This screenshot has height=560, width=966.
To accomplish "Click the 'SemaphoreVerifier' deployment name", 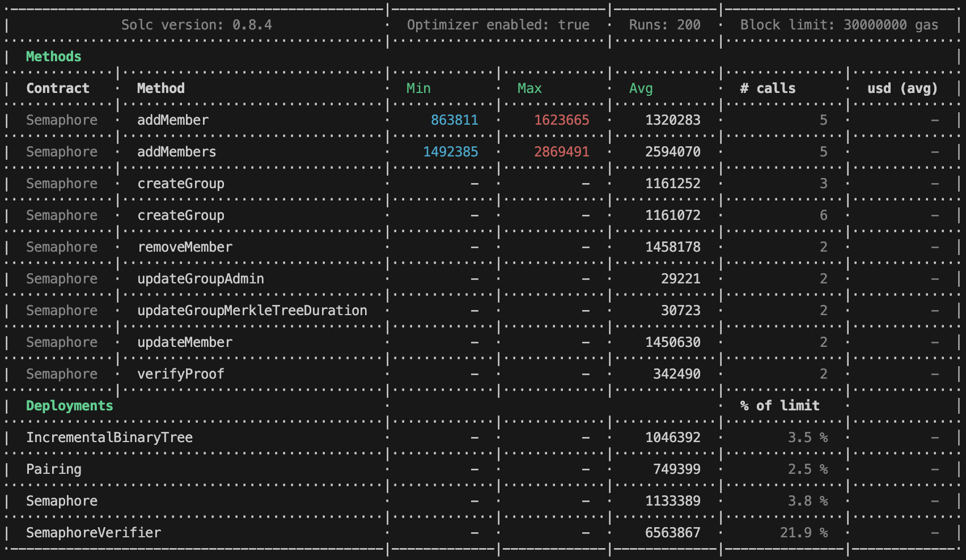I will pyautogui.click(x=94, y=533).
